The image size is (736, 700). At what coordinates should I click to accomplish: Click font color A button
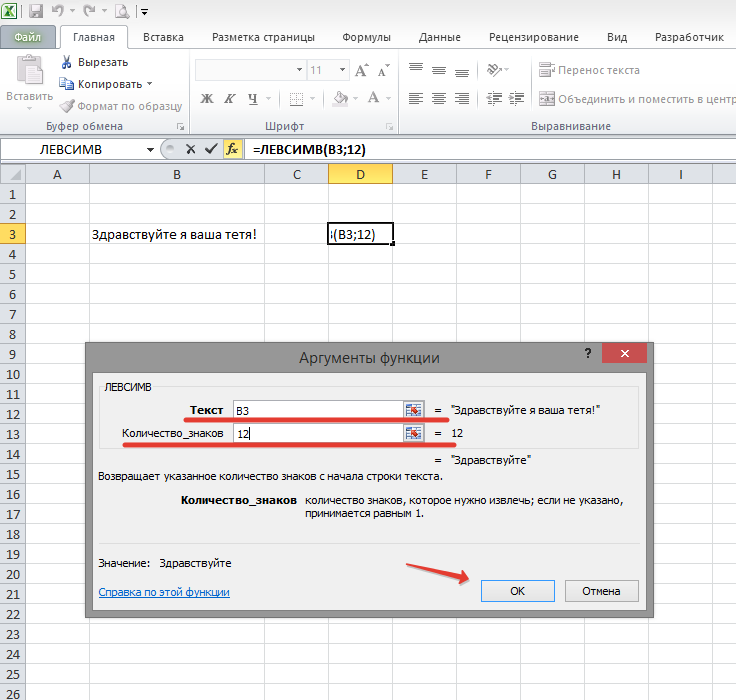click(374, 98)
